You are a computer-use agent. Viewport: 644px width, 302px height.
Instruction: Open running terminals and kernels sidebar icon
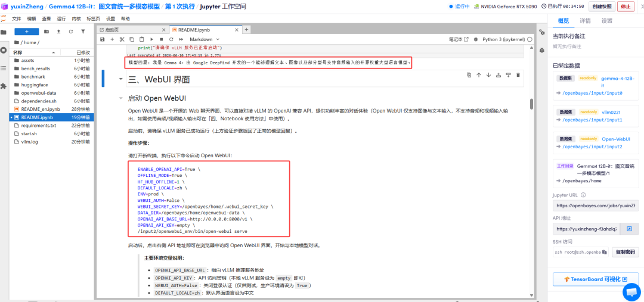4,50
